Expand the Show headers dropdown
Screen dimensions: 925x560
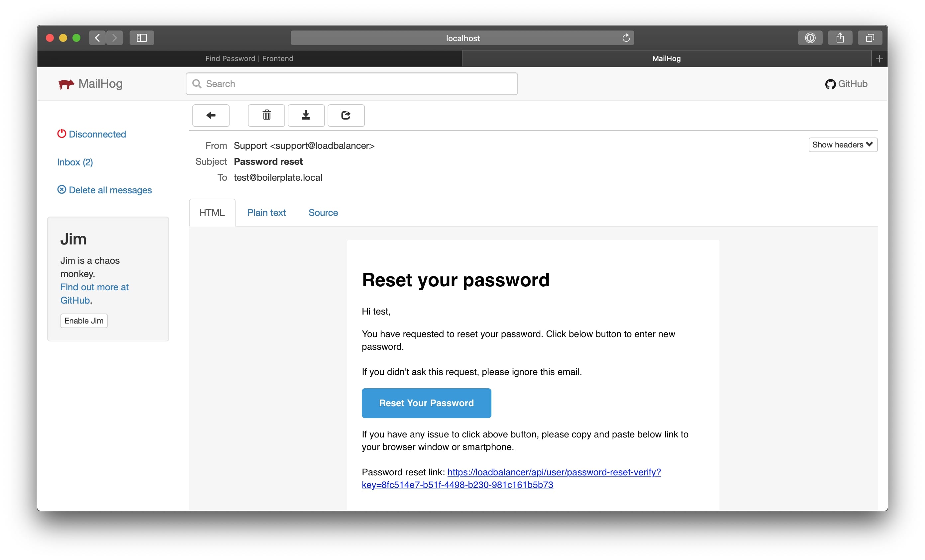[842, 145]
